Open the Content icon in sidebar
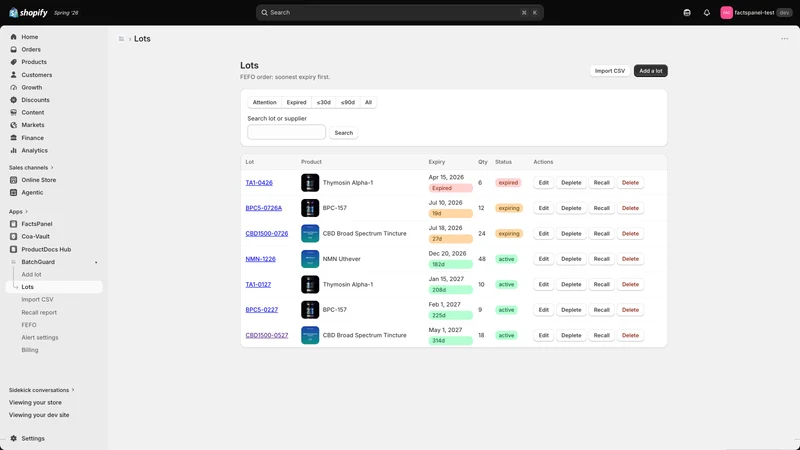The width and height of the screenshot is (800, 450). point(14,112)
